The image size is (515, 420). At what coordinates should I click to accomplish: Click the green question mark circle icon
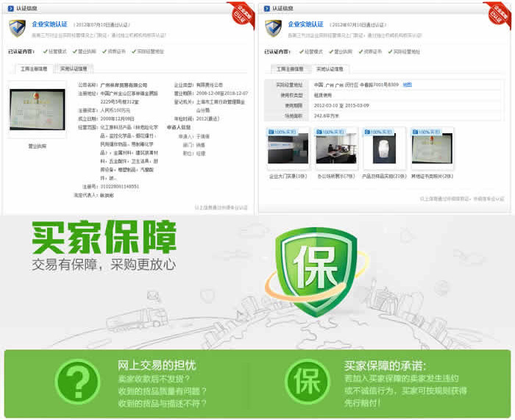pyautogui.click(x=77, y=382)
